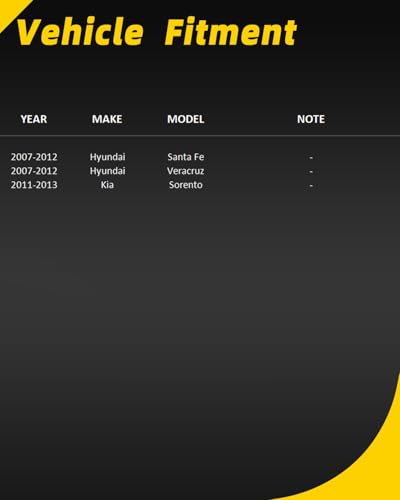Select the Sorento model cell
Screen dimensions: 400x500
(x=186, y=185)
